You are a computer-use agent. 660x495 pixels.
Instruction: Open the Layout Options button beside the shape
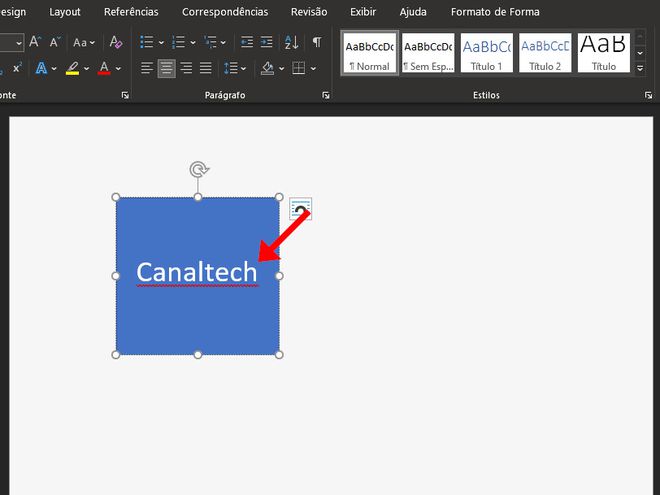(x=301, y=209)
